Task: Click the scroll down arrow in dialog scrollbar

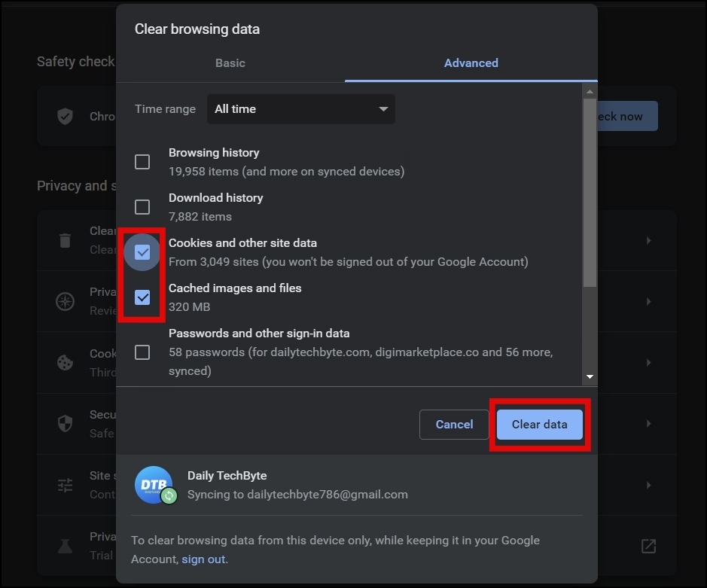Action: pyautogui.click(x=590, y=376)
